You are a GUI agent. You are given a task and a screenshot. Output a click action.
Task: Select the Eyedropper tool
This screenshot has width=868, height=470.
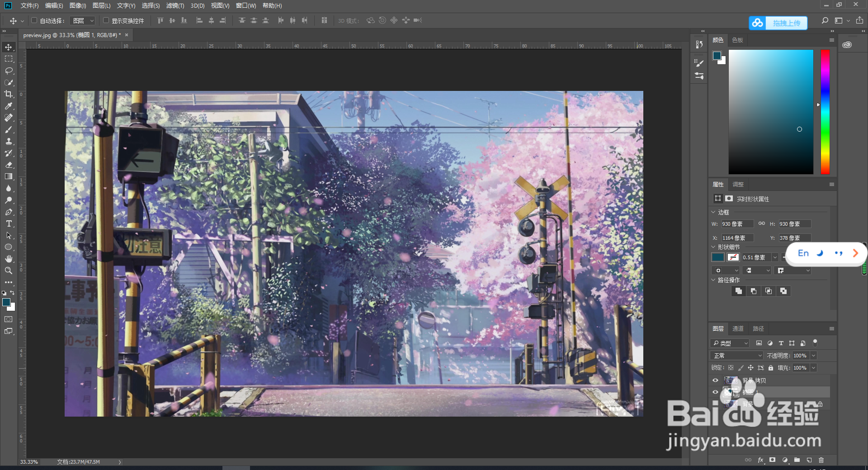(x=9, y=106)
